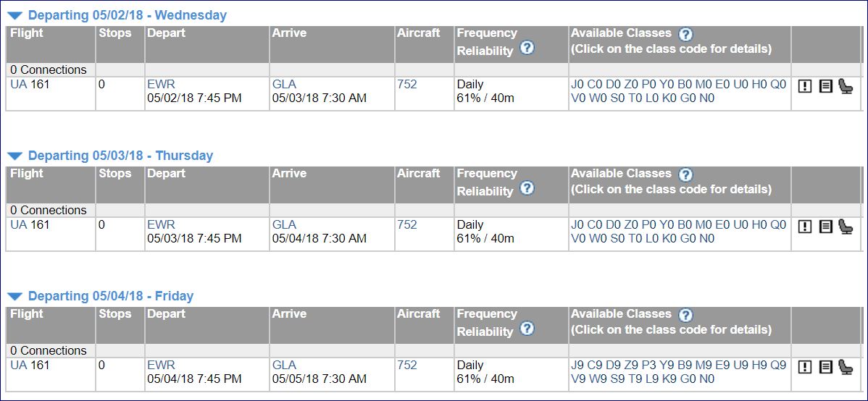View details list icon for Friday flight

(825, 367)
